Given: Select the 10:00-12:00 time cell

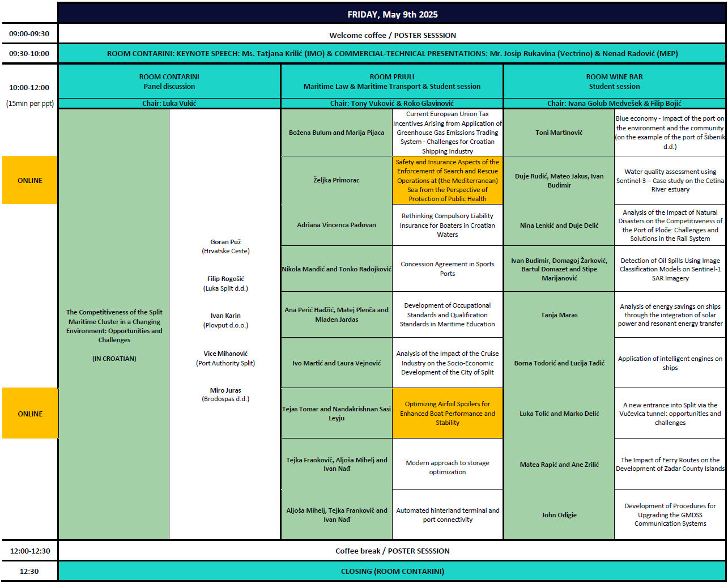Looking at the screenshot, I should pos(29,88).
